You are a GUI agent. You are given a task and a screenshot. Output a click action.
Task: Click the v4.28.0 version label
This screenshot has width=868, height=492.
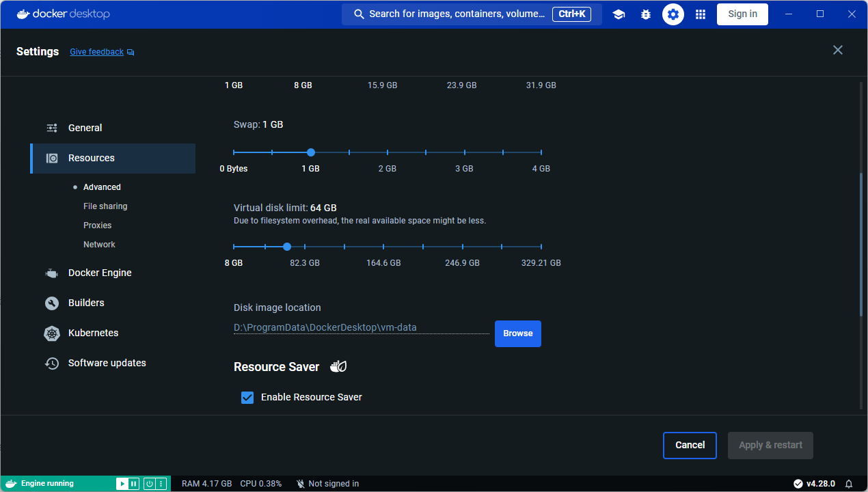[x=821, y=484]
